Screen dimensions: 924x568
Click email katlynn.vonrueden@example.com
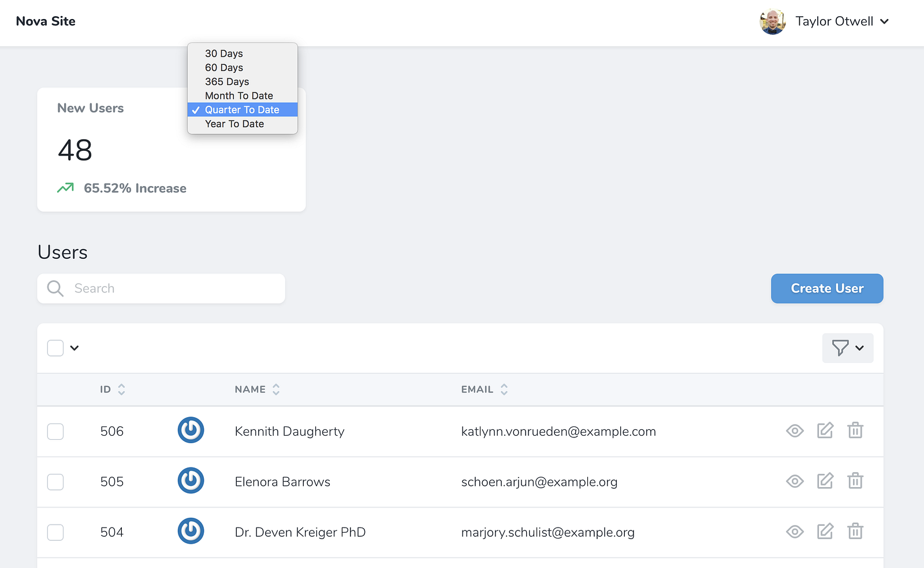click(558, 432)
